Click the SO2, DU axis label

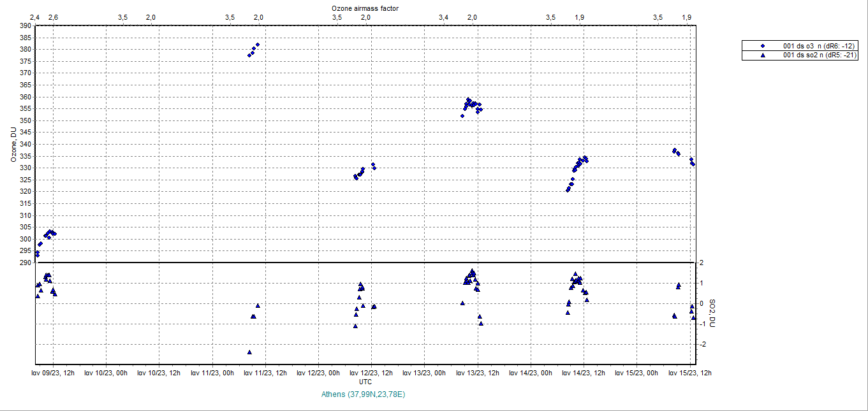click(713, 314)
